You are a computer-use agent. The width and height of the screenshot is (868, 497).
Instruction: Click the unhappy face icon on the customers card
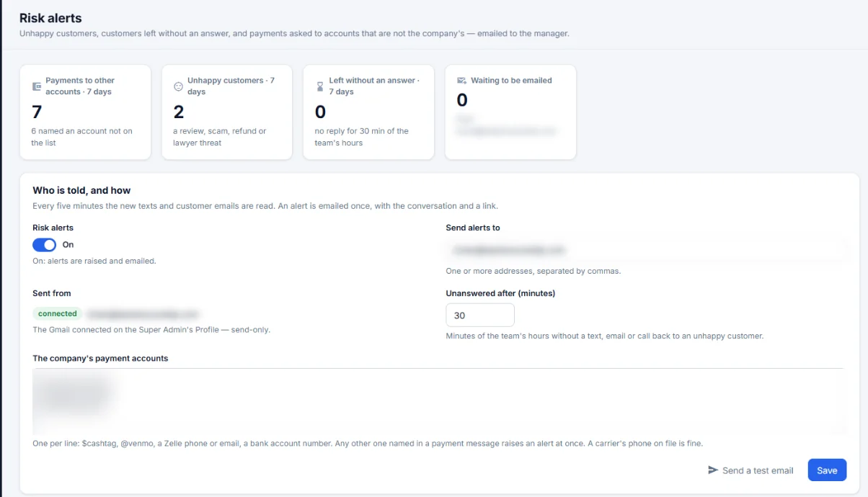179,86
